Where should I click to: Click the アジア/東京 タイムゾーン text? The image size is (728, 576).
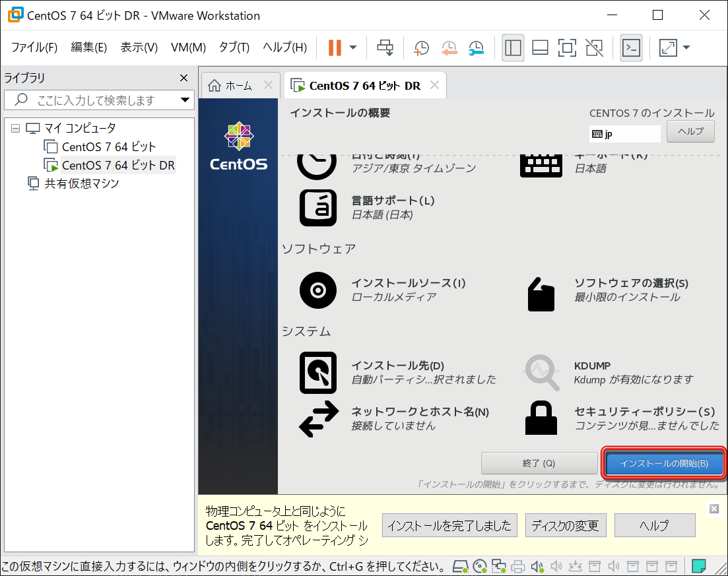(x=414, y=168)
